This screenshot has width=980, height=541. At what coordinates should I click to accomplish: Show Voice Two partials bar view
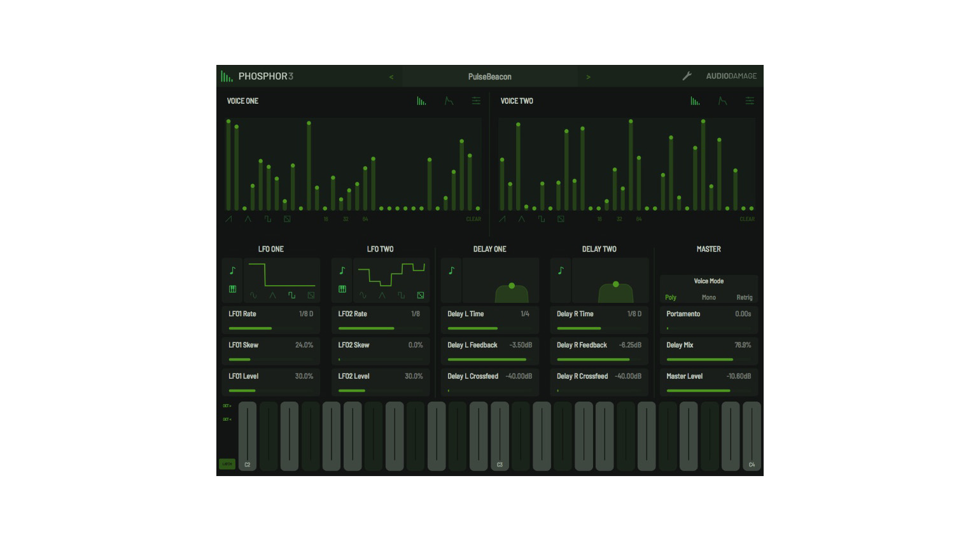point(695,101)
